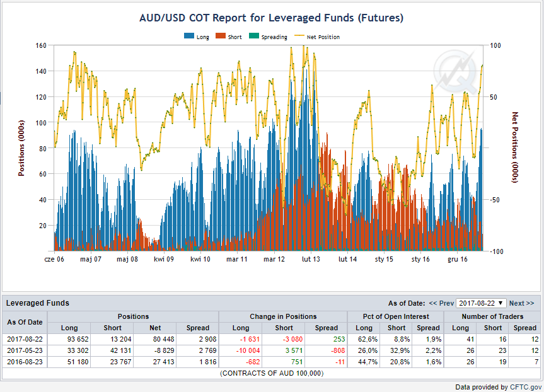Click the short position value 13 204

tap(121, 339)
